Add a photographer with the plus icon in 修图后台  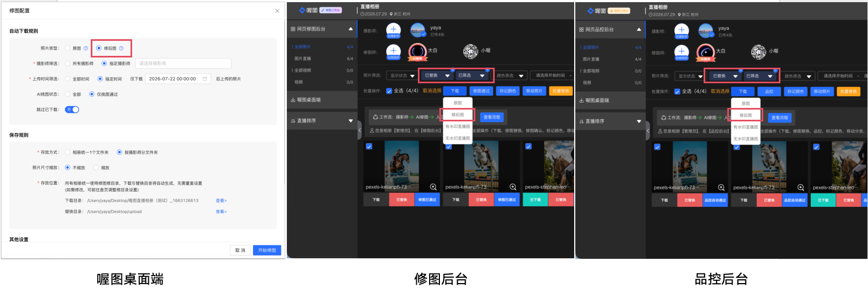394,30
